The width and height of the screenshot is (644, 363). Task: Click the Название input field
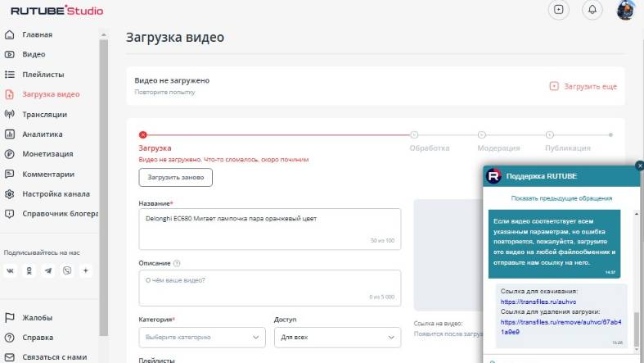click(x=270, y=229)
